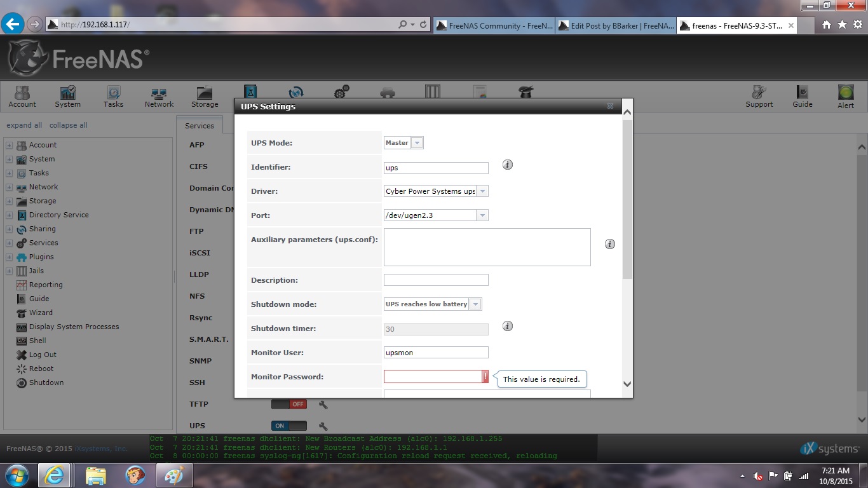Open the browser Tools gear menu
Screen dimensions: 868x488
pyautogui.click(x=857, y=25)
